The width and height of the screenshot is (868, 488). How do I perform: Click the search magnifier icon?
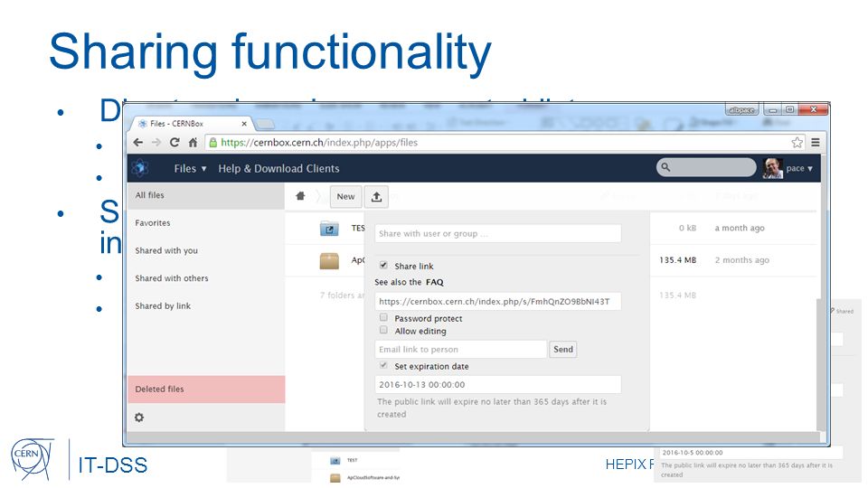[665, 167]
